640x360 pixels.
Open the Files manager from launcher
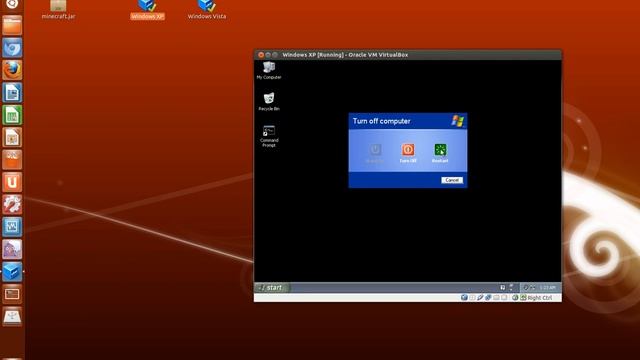click(12, 25)
